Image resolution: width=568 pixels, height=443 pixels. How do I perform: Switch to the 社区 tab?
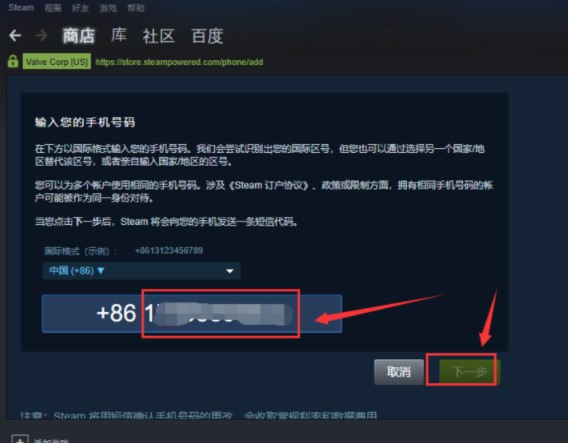coord(159,36)
